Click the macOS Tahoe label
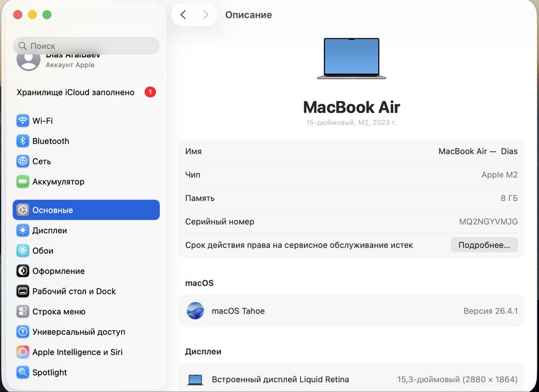Image resolution: width=539 pixels, height=392 pixels. coord(238,311)
